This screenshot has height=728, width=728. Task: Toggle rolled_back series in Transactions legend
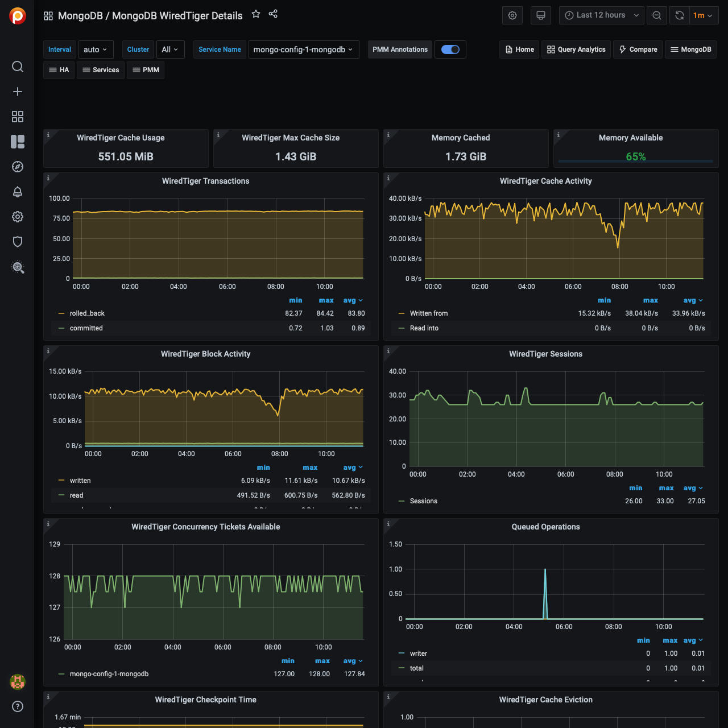pyautogui.click(x=87, y=313)
